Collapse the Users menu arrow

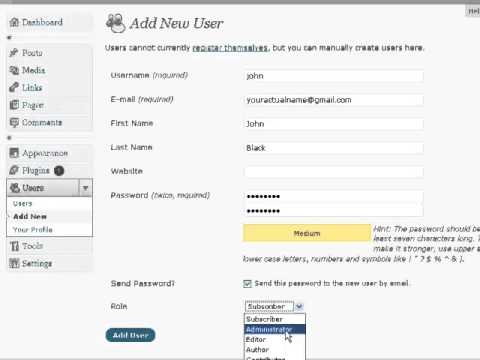85,188
